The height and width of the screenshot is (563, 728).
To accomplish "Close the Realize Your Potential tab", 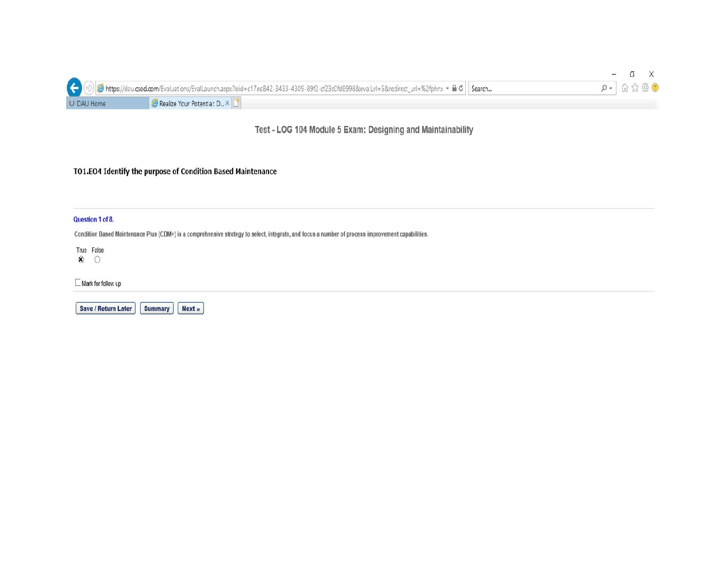I will pos(227,103).
